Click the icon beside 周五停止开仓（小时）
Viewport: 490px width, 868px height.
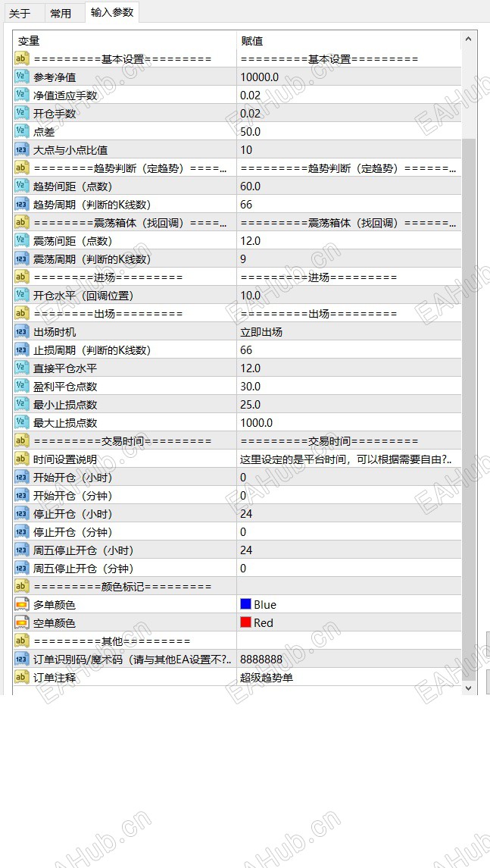coord(21,550)
